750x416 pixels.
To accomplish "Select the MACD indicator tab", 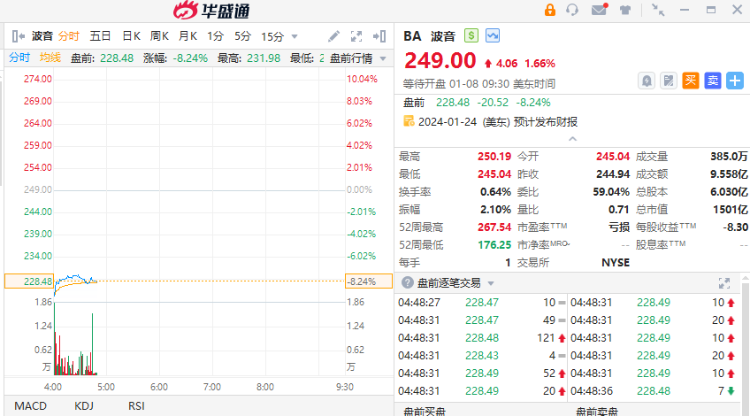I will point(31,406).
